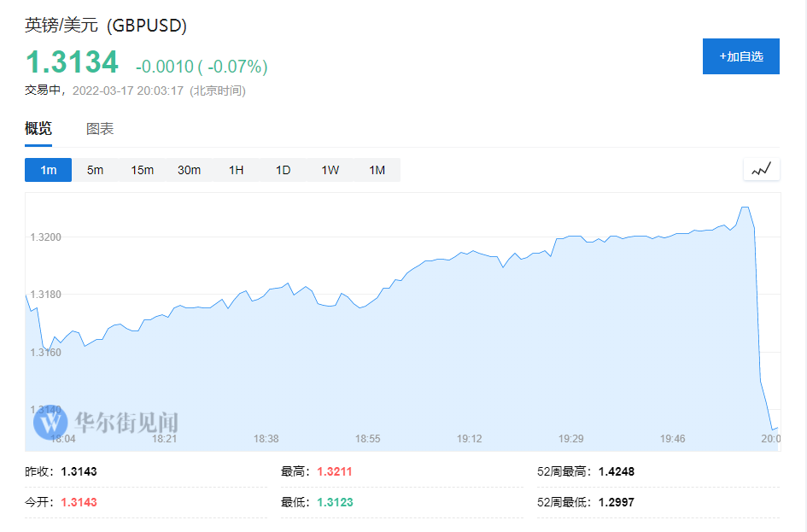Open the 图表 tab
Viewport: 807px width, 532px height.
pyautogui.click(x=100, y=129)
